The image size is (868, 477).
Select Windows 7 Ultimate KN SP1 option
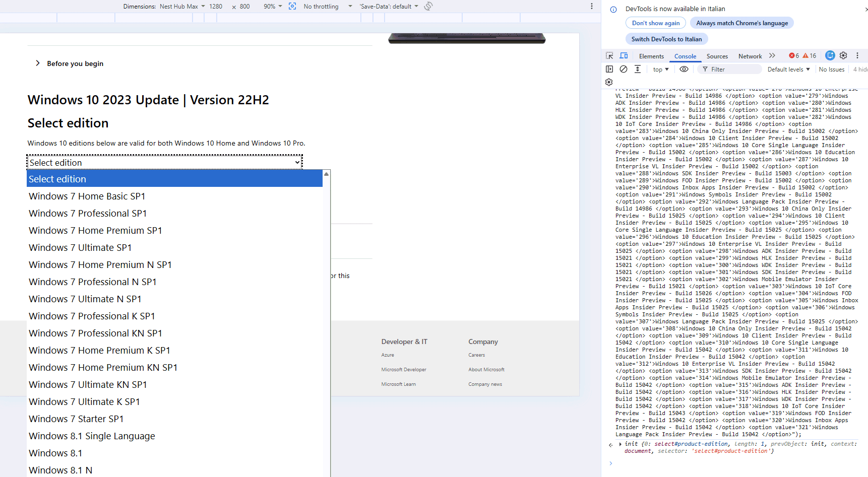[x=174, y=384]
